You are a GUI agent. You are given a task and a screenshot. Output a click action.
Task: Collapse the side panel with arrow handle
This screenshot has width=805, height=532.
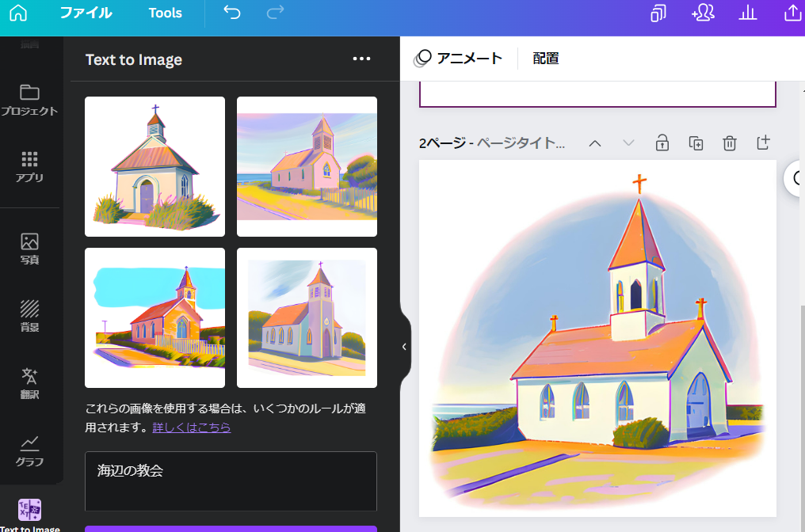(x=405, y=347)
